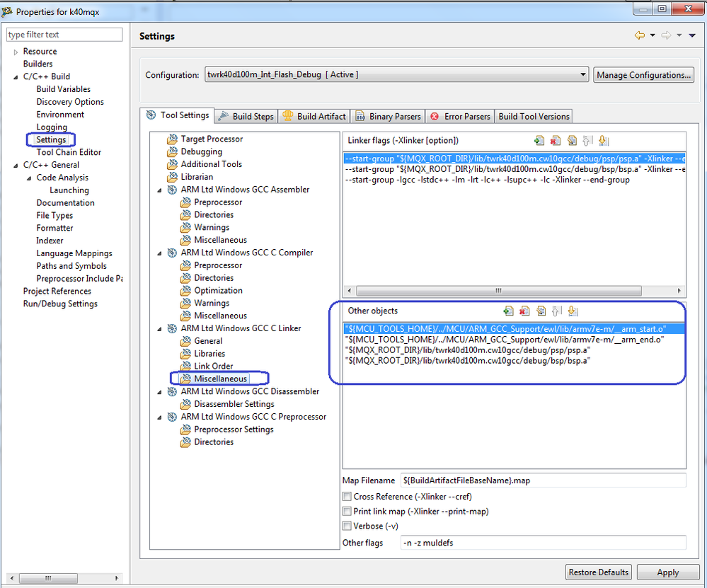Collapse ARM Ltd Windows GCC Disassembler node

[x=159, y=392]
